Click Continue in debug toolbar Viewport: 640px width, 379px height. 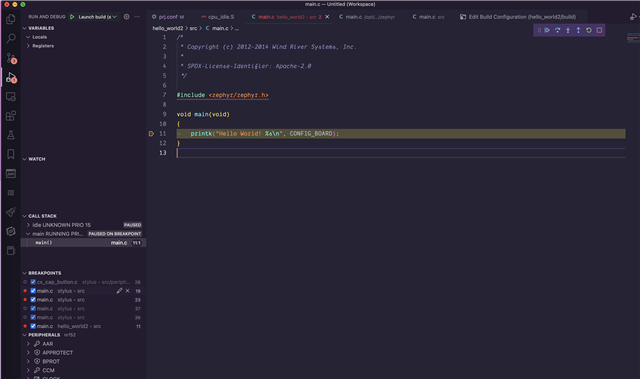[x=547, y=30]
